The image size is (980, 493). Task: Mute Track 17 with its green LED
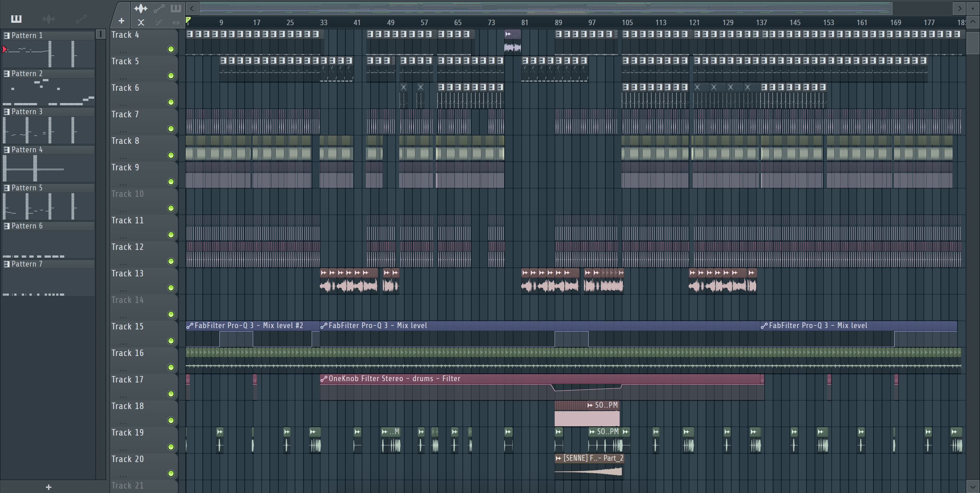(x=171, y=394)
